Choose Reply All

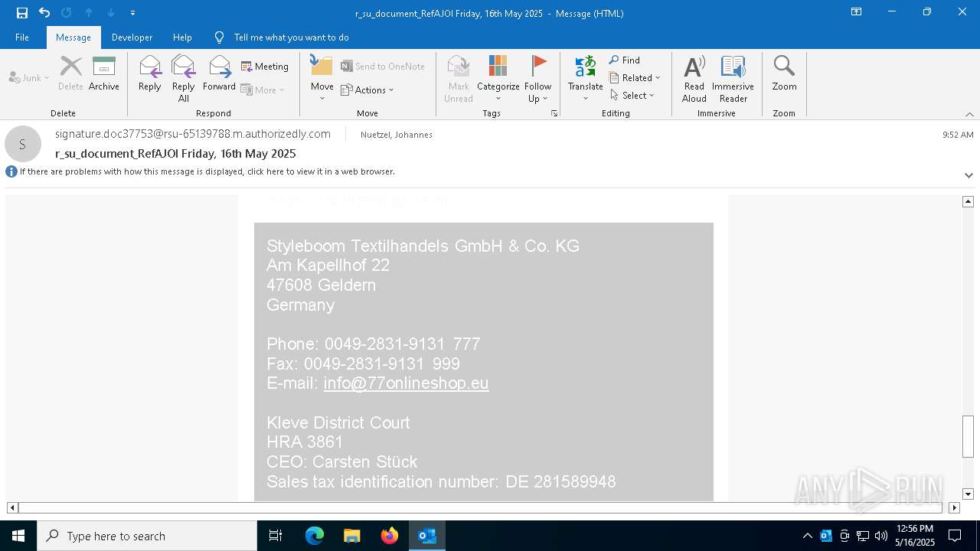184,78
